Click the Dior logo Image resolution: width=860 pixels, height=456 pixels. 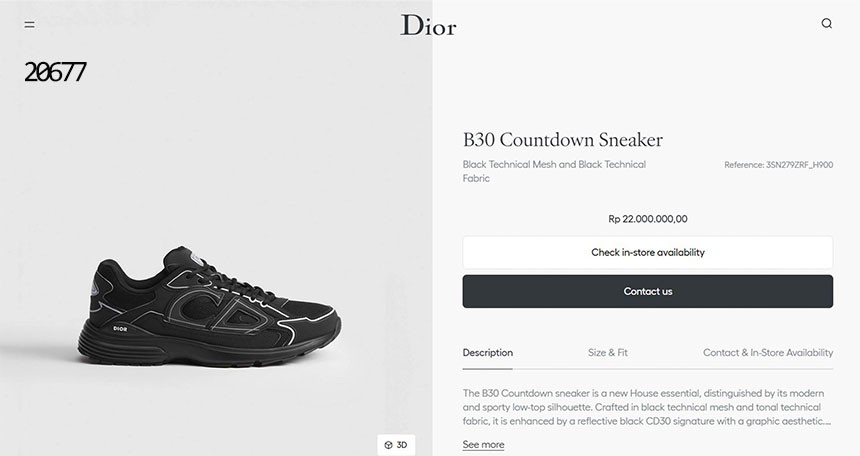(428, 25)
